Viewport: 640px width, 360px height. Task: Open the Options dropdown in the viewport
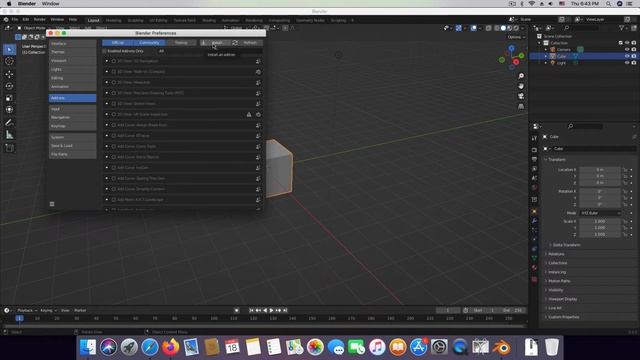coord(516,37)
